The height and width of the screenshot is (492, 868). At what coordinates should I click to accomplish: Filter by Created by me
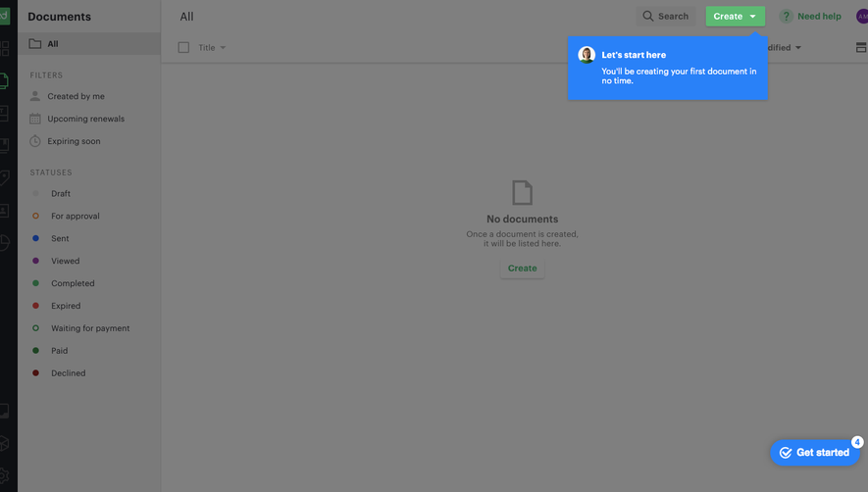(76, 96)
